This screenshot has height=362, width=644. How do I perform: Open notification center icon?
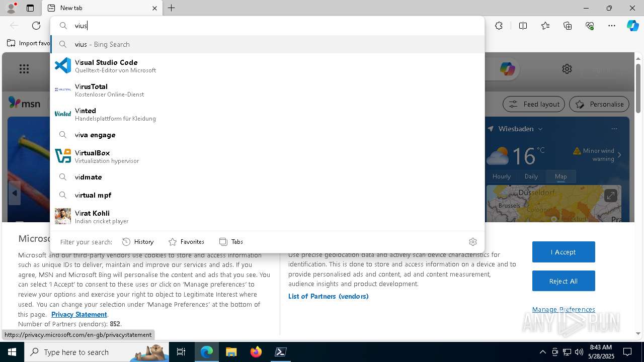tap(627, 352)
